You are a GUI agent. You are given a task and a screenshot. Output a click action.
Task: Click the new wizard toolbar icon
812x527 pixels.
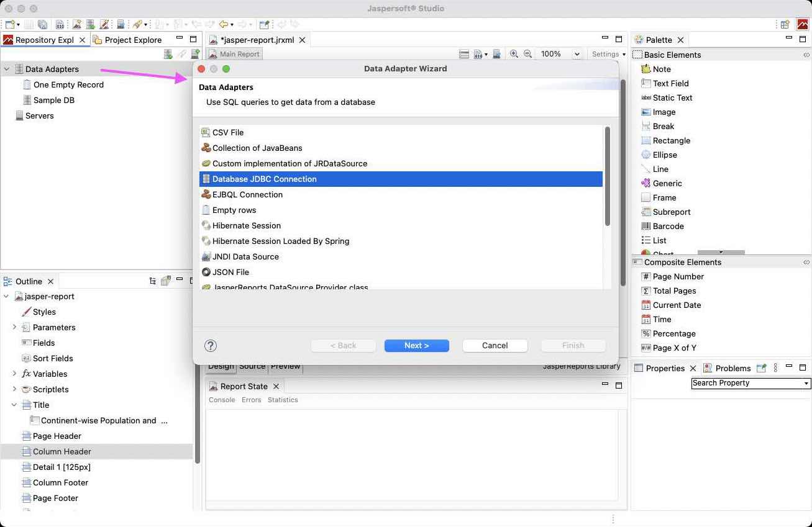pyautogui.click(x=10, y=24)
